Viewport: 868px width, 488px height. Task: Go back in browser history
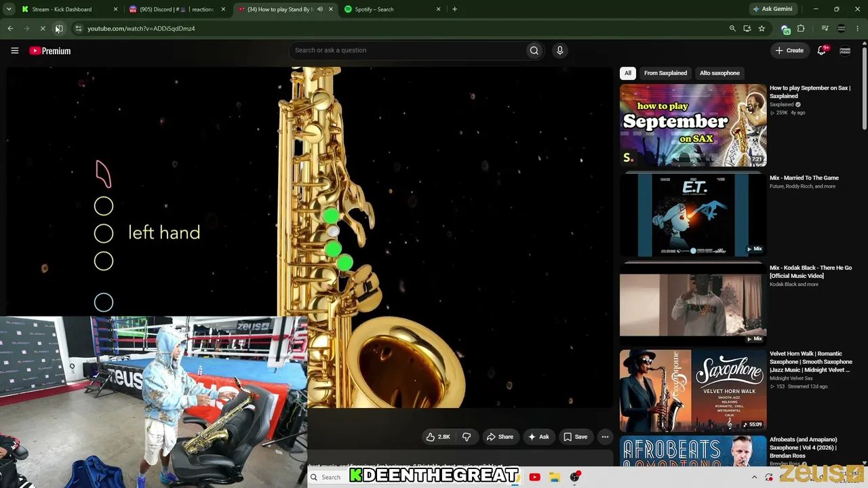[x=10, y=28]
